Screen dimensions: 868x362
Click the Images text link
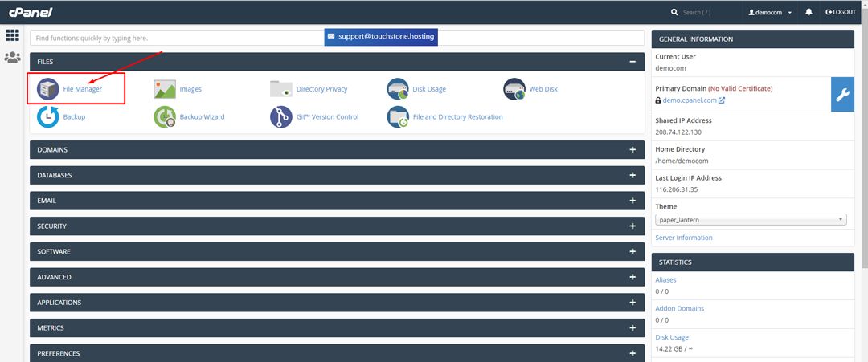point(190,89)
